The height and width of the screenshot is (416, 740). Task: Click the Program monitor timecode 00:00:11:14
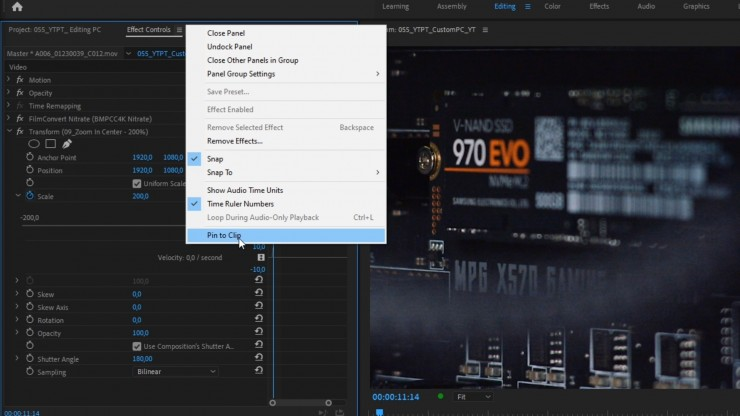(x=395, y=397)
